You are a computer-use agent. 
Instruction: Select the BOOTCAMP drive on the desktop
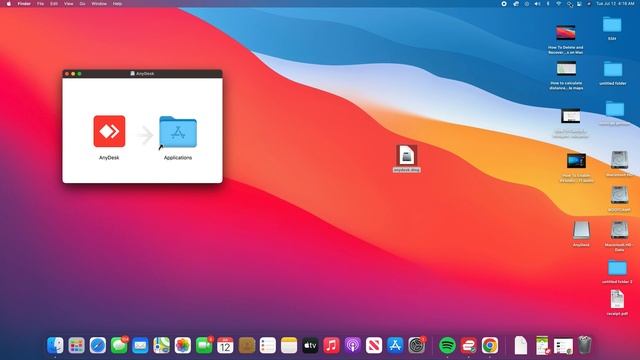(619, 195)
